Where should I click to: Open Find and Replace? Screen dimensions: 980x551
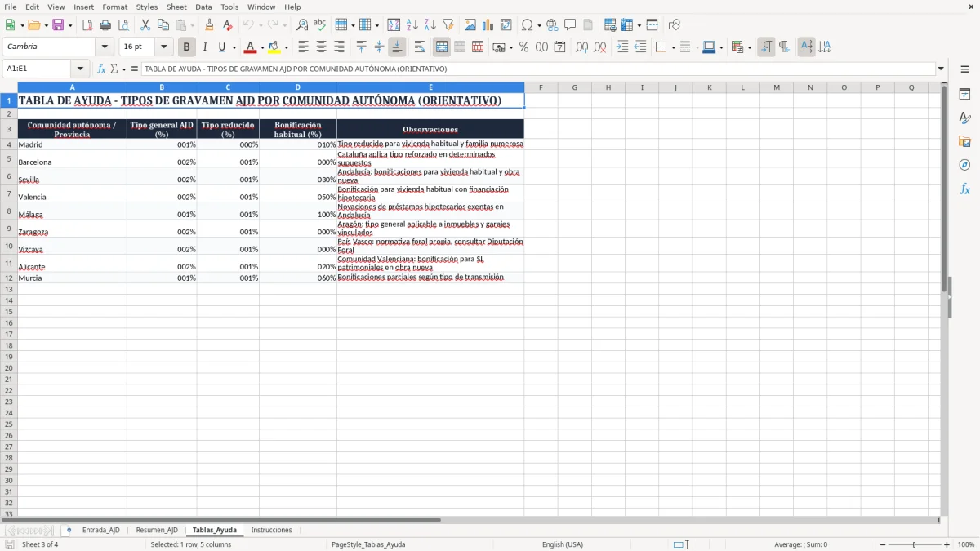(302, 25)
